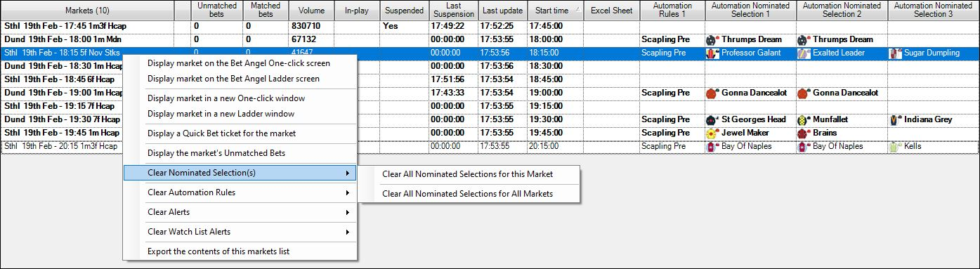The width and height of the screenshot is (980, 269).
Task: Click St Georges Head silk icon
Action: [x=712, y=120]
